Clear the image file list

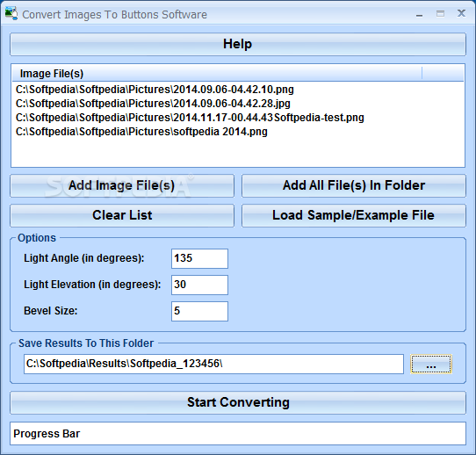tap(122, 215)
